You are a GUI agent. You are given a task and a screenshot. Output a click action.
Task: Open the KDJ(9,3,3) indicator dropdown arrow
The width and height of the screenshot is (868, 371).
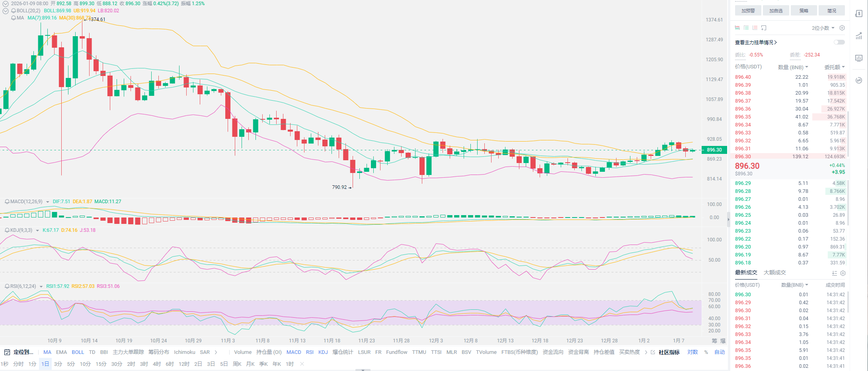(x=37, y=231)
